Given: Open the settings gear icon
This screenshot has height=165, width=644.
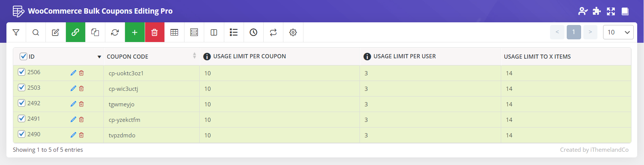Looking at the screenshot, I should click(x=293, y=32).
